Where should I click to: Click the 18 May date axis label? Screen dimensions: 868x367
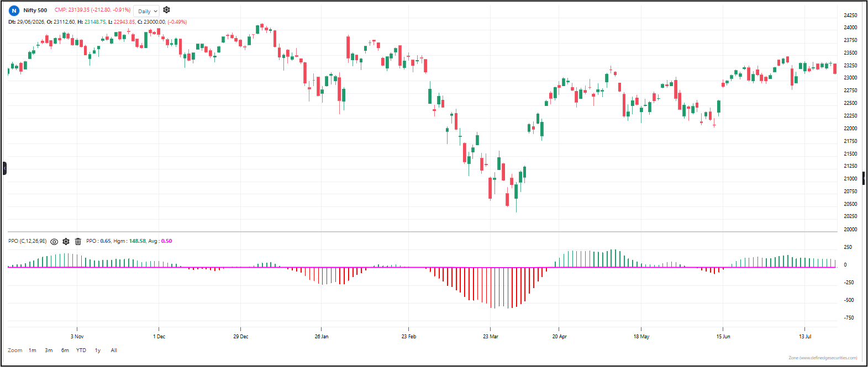click(641, 337)
